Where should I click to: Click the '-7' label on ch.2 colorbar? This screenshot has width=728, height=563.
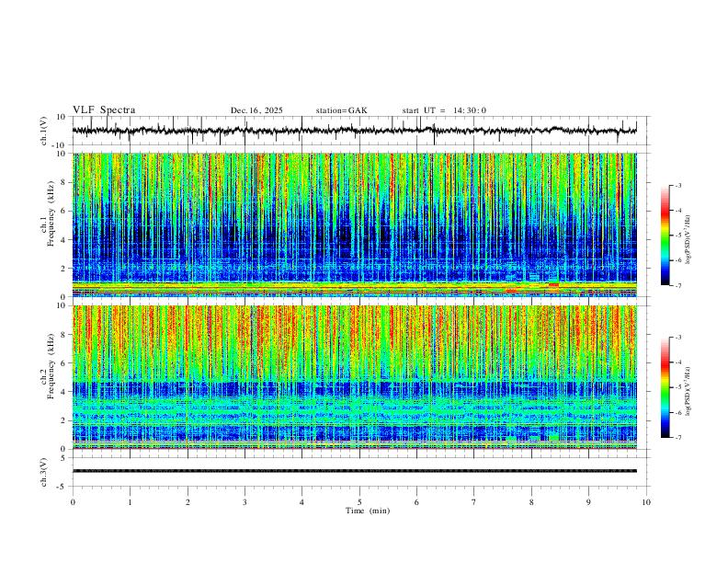[677, 438]
